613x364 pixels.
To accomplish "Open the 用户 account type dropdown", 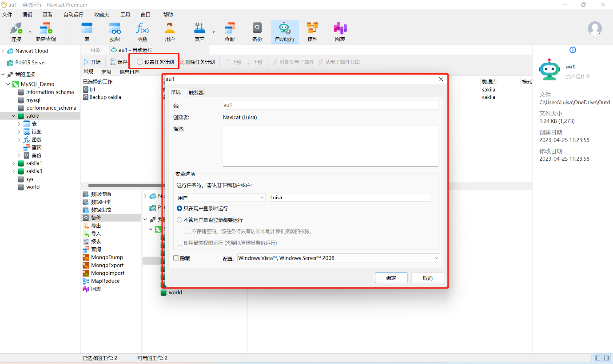I will coord(221,198).
